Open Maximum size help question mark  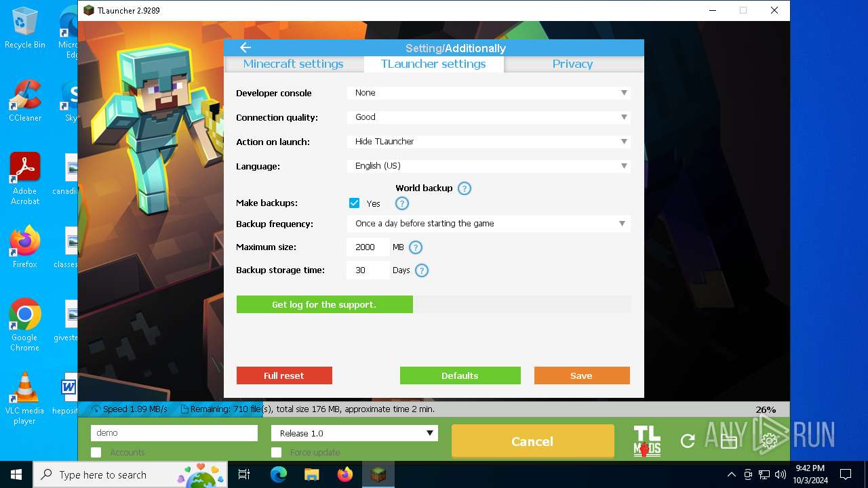416,247
